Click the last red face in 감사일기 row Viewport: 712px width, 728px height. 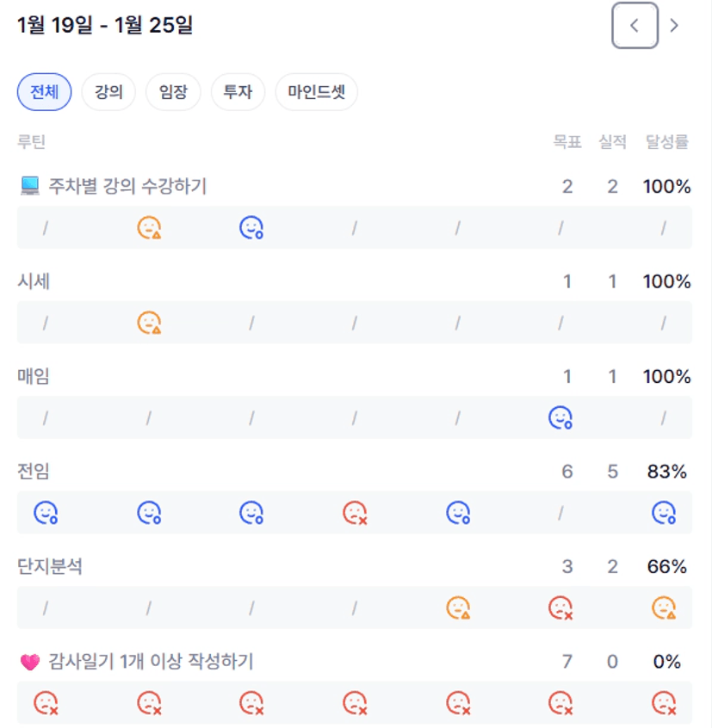[663, 704]
